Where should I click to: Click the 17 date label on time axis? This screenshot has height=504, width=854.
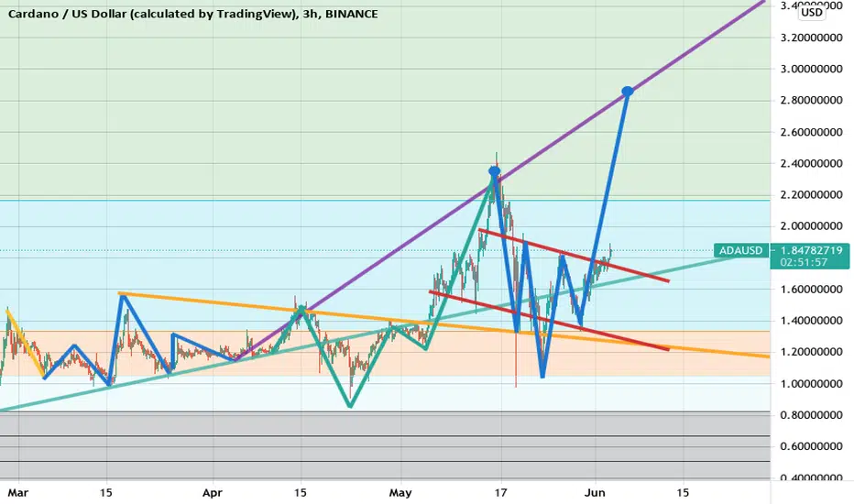point(500,493)
